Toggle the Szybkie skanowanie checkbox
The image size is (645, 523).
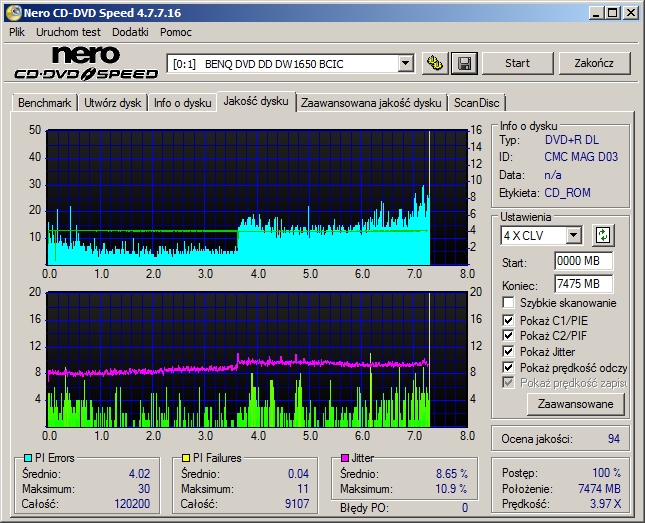pyautogui.click(x=508, y=303)
